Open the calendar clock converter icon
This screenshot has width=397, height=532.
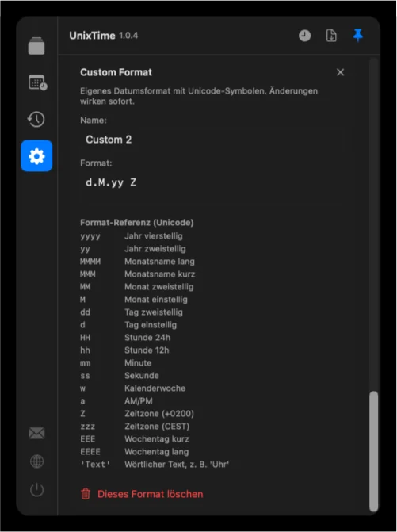pyautogui.click(x=37, y=82)
